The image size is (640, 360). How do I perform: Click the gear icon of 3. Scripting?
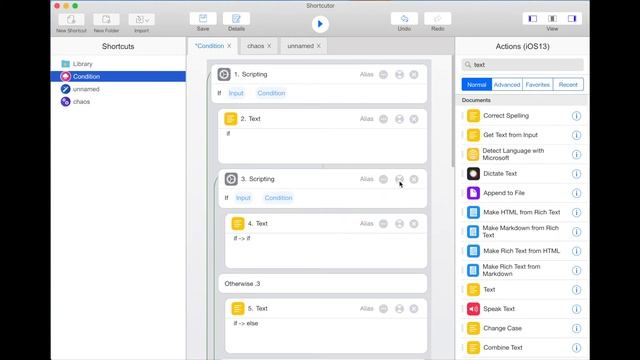click(x=231, y=179)
